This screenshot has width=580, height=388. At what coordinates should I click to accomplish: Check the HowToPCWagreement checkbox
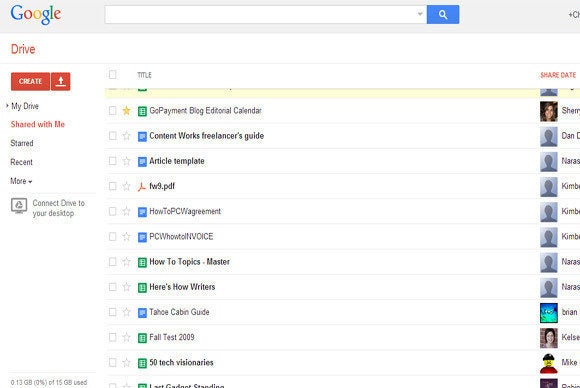click(112, 211)
